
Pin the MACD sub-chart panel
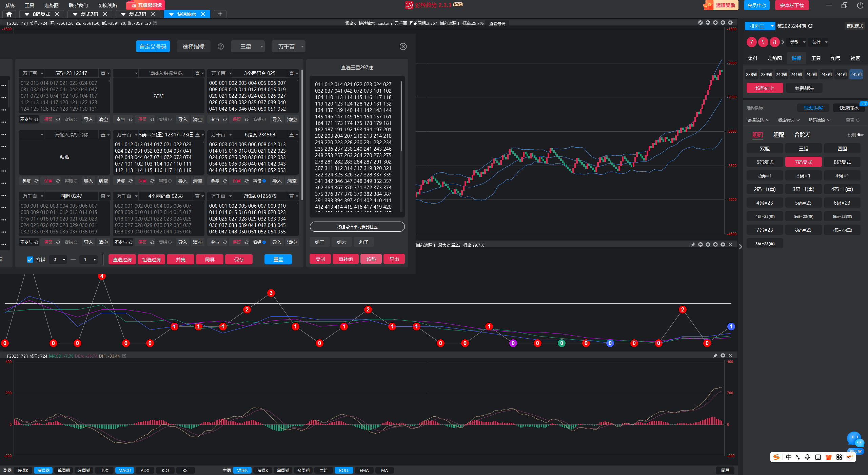pyautogui.click(x=715, y=356)
